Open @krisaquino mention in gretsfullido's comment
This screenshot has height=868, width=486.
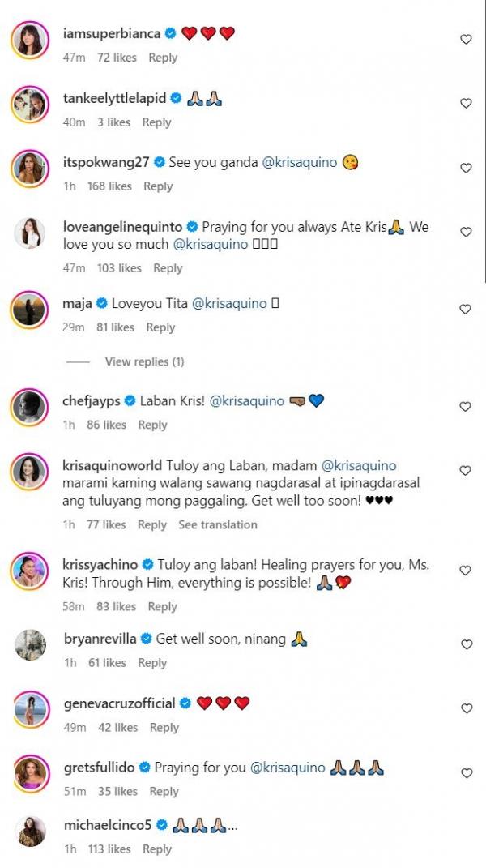pyautogui.click(x=288, y=767)
